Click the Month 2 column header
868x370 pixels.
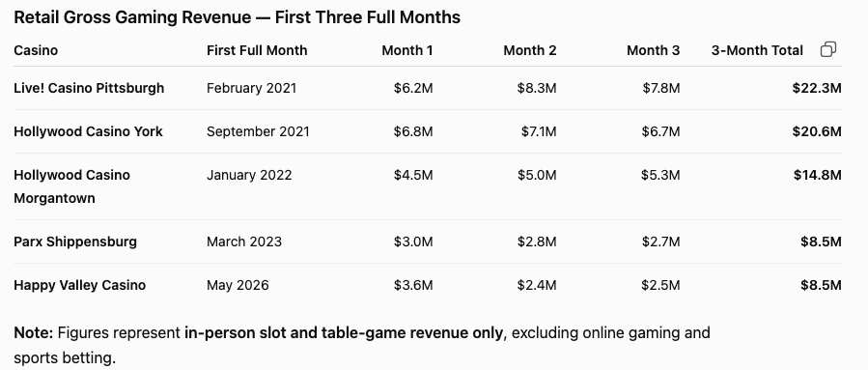(x=530, y=50)
